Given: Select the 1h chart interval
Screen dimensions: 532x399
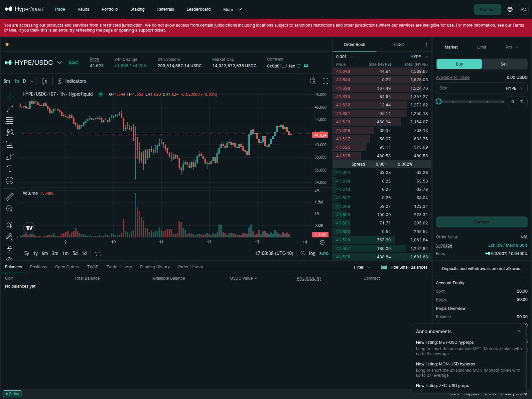Looking at the screenshot, I should 16,81.
